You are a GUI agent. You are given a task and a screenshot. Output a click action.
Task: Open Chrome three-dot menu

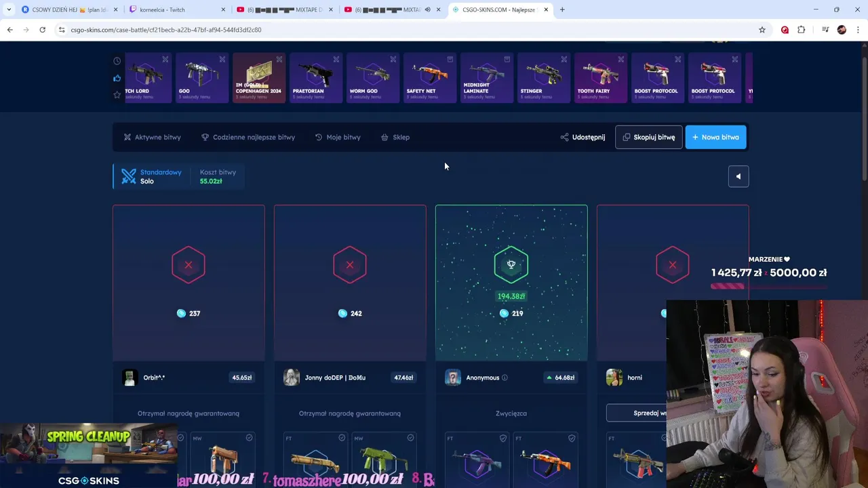(858, 30)
